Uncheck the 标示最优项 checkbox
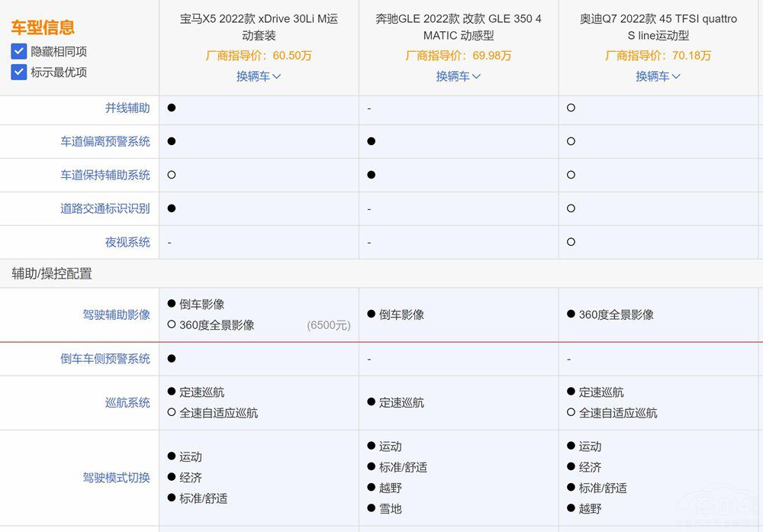Viewport: 763px width, 532px height. (x=18, y=72)
